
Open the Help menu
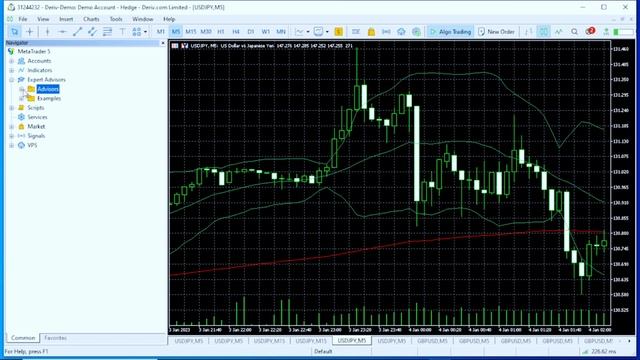coord(169,19)
